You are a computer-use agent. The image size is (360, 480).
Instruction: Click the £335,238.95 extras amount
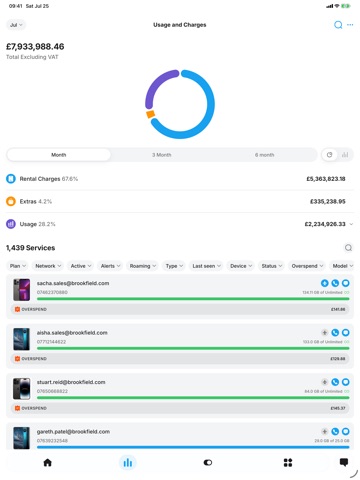328,201
